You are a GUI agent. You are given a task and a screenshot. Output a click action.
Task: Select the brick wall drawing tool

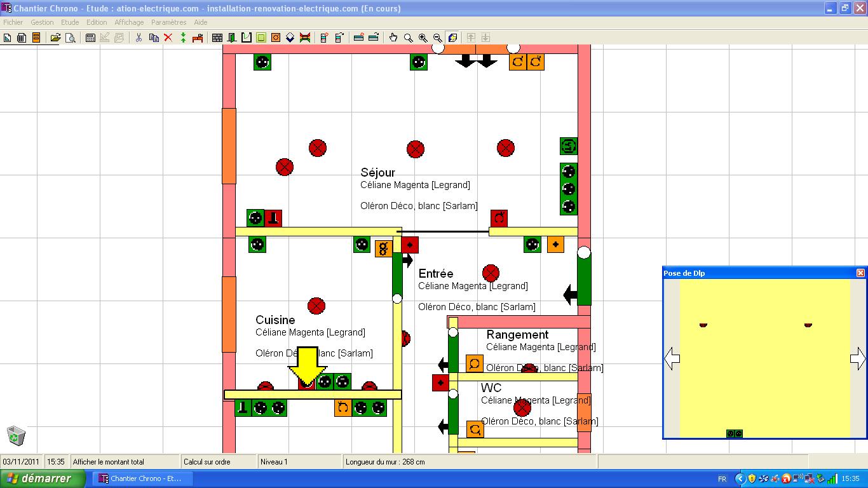[217, 38]
